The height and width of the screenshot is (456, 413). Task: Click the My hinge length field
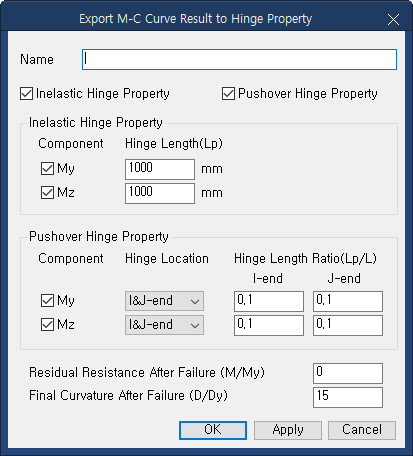click(x=160, y=169)
